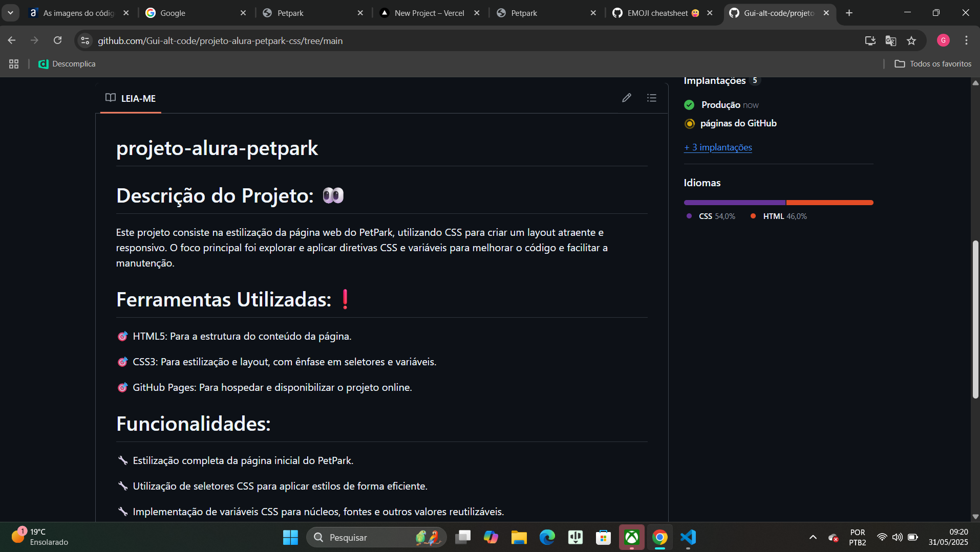Open Microsoft Edge from the taskbar
The height and width of the screenshot is (552, 980).
[547, 537]
